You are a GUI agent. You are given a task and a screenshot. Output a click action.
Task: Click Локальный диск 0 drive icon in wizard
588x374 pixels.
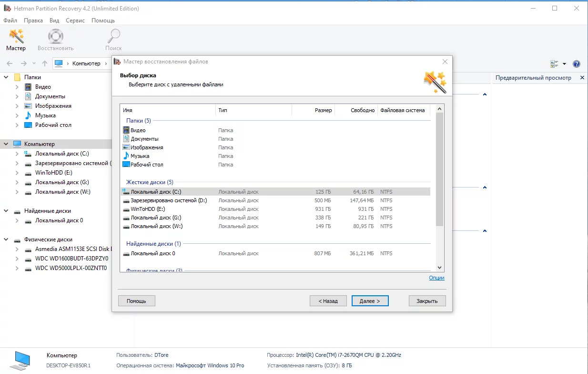tap(126, 253)
